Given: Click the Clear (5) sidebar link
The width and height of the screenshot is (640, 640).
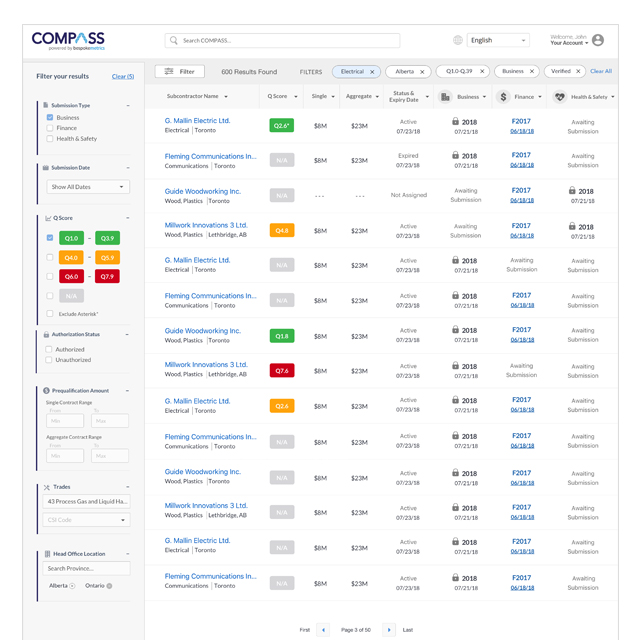Looking at the screenshot, I should point(123,76).
